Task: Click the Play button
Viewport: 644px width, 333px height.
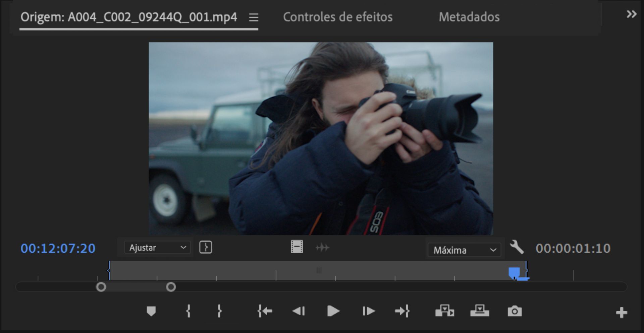Action: point(333,311)
